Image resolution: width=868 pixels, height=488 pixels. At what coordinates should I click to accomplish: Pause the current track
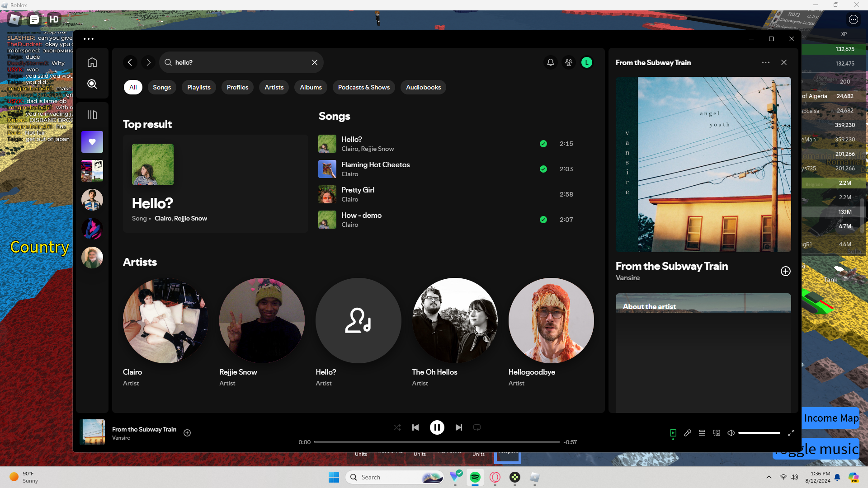click(x=437, y=427)
